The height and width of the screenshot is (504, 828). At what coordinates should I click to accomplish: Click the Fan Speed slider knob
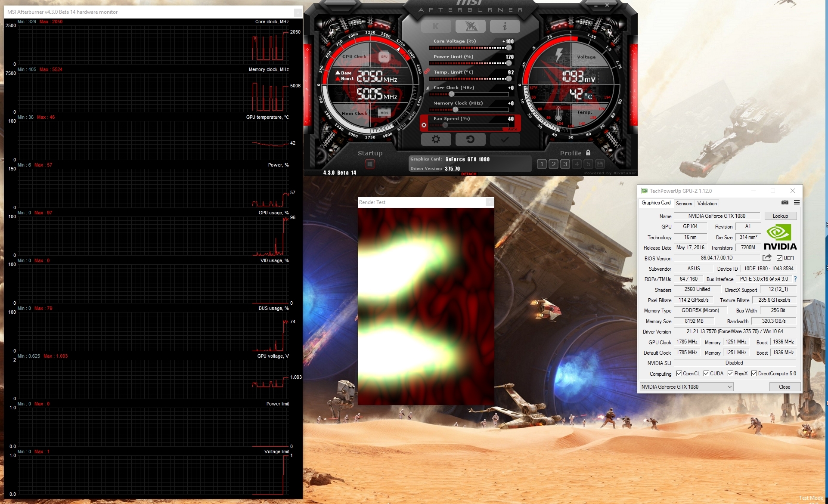point(445,125)
